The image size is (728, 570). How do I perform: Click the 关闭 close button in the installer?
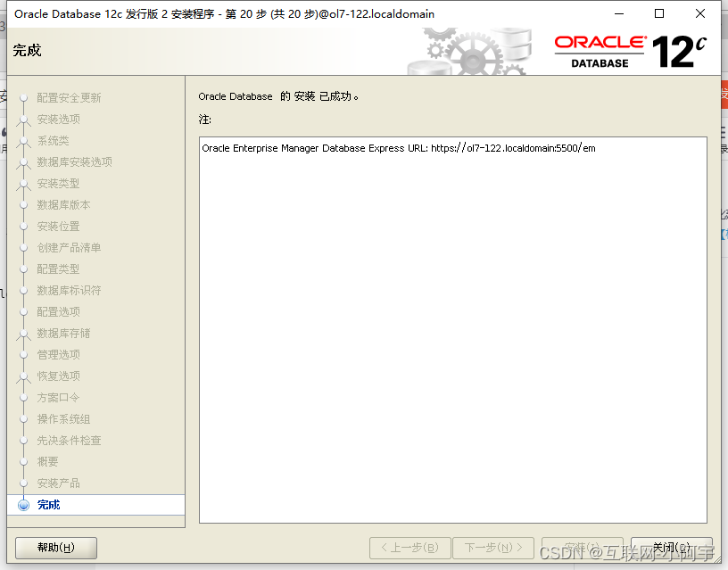point(672,548)
